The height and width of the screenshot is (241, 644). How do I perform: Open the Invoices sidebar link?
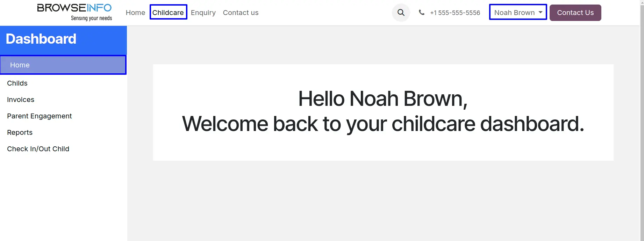point(21,100)
